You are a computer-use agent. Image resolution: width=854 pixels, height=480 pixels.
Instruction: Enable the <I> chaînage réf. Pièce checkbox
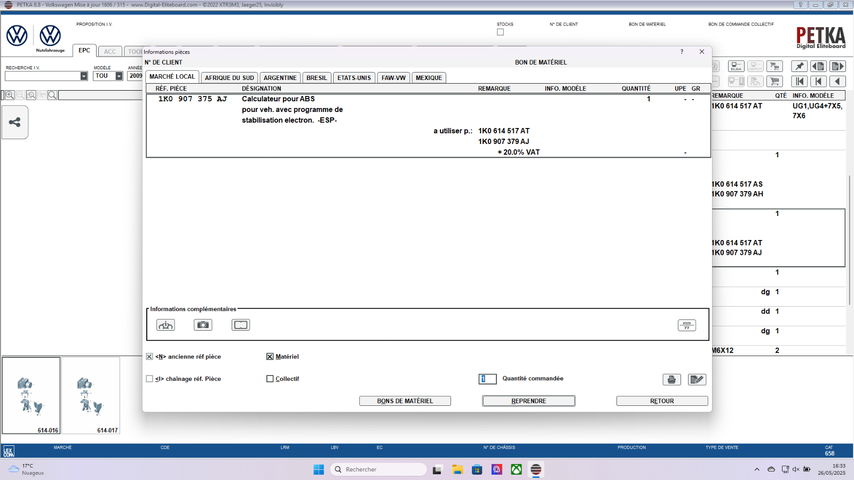click(149, 379)
